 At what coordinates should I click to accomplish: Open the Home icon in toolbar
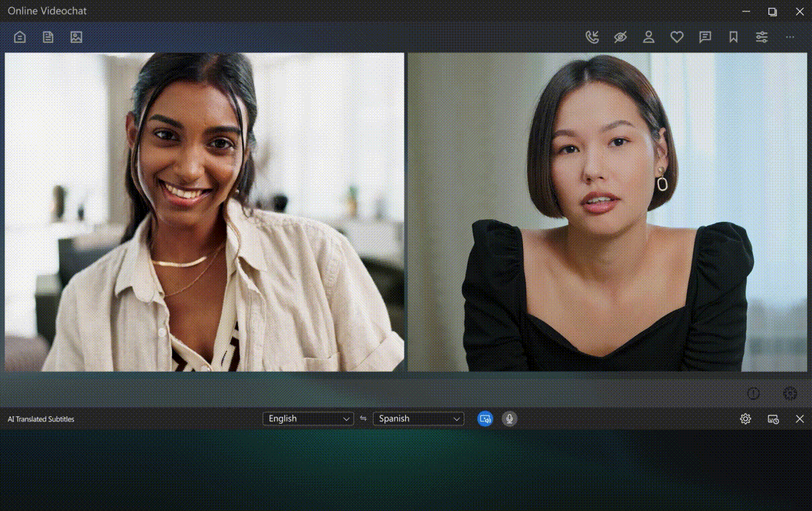coord(20,38)
